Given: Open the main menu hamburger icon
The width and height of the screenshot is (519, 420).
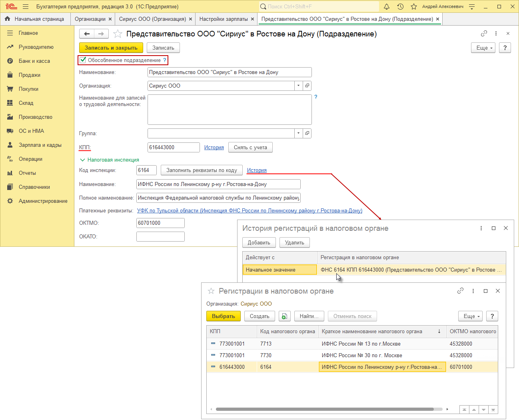Looking at the screenshot, I should pyautogui.click(x=26, y=6).
